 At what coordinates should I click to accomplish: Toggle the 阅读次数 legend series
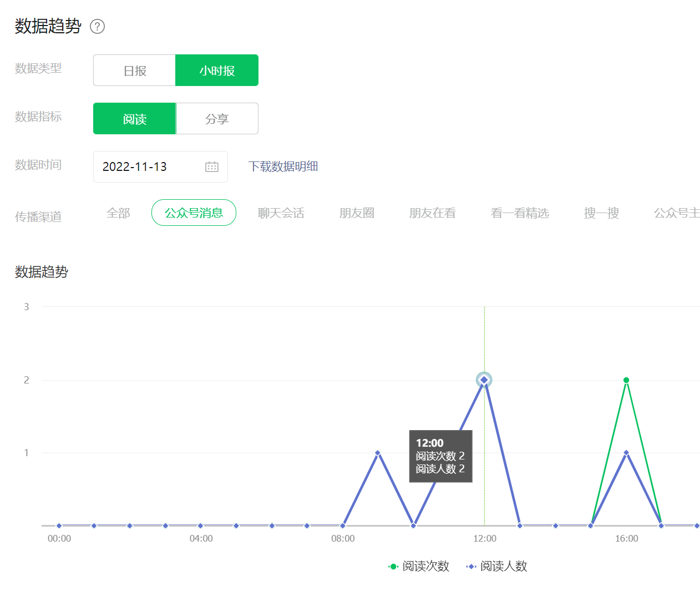419,566
